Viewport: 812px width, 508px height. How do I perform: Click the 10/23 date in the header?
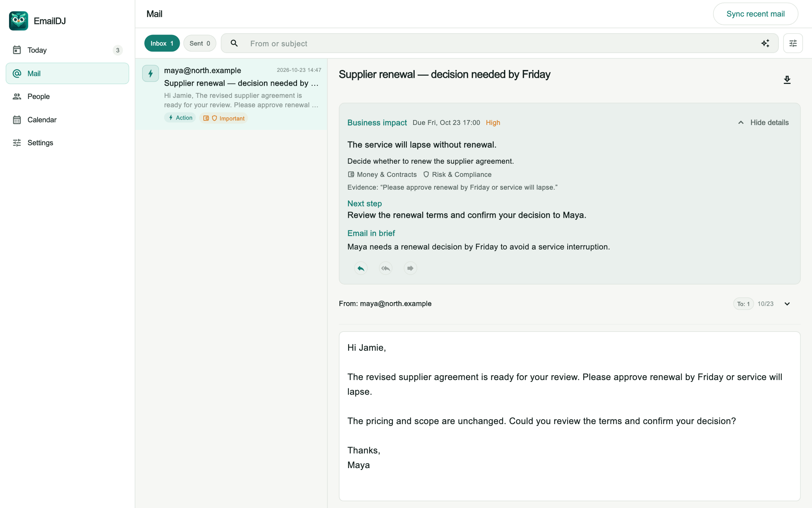[765, 304]
